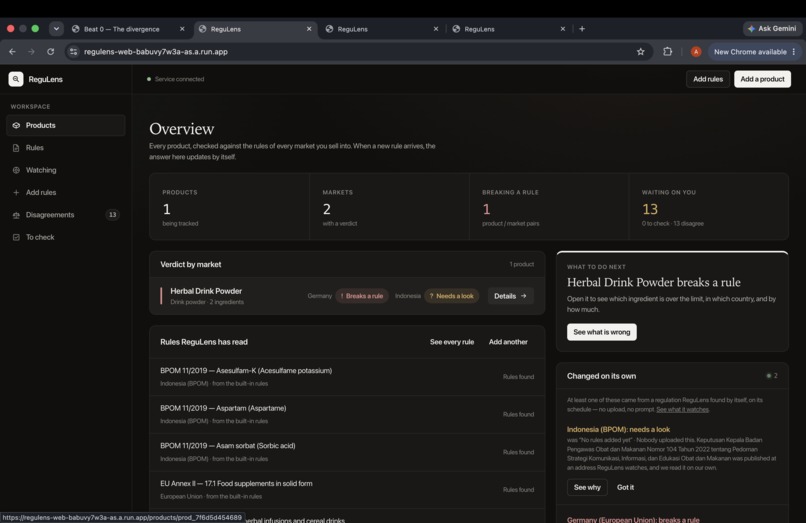Click the arrow icon in Details button

tap(524, 296)
